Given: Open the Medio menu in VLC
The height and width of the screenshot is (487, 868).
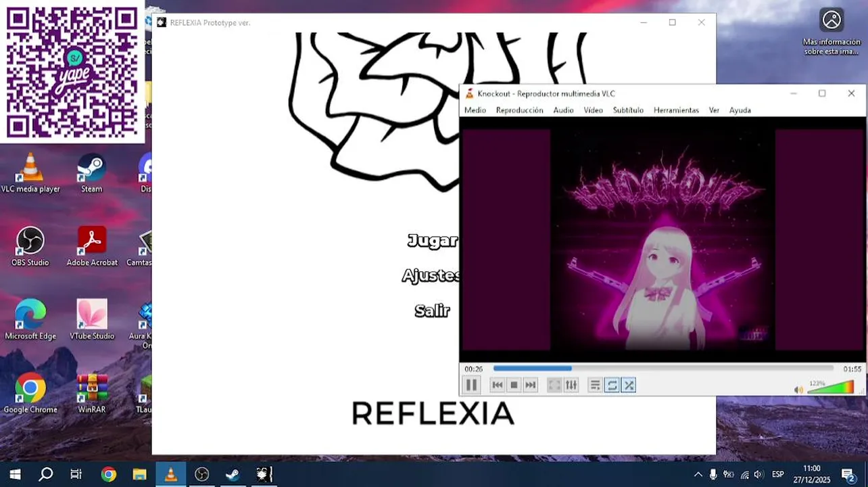Looking at the screenshot, I should pyautogui.click(x=475, y=110).
